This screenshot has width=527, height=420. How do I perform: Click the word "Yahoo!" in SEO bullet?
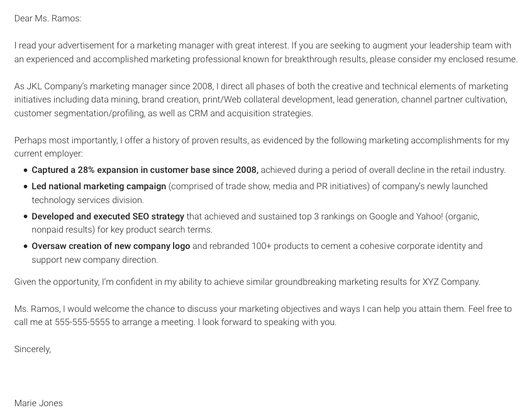click(x=429, y=216)
